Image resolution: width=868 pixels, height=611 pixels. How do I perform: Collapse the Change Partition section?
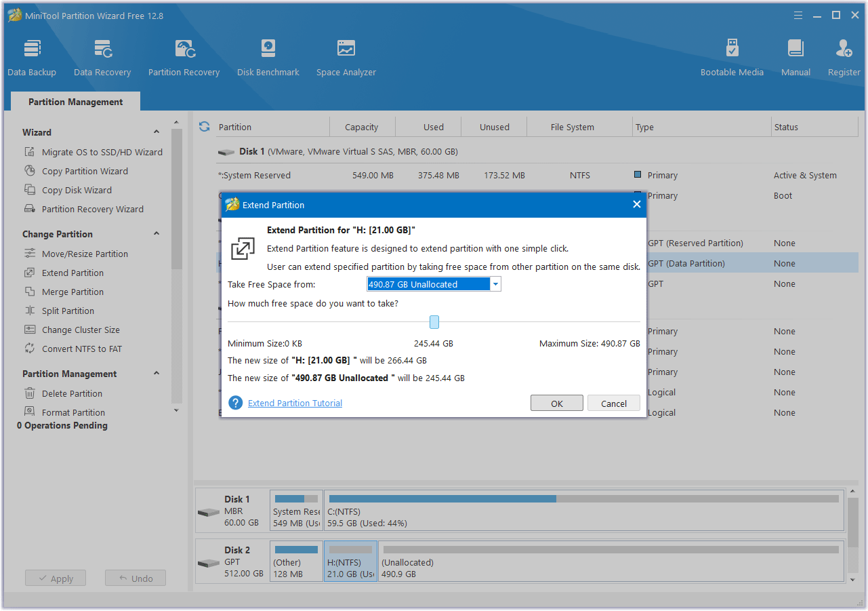(x=157, y=234)
